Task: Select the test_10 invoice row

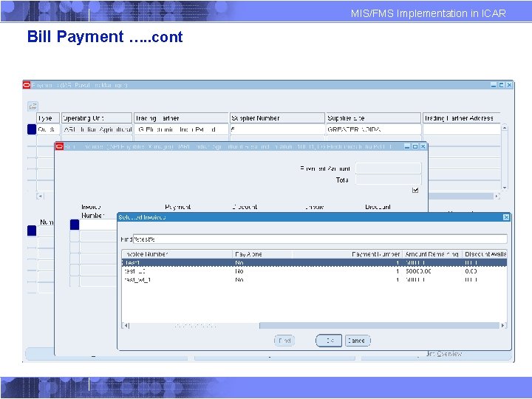Action: click(314, 271)
